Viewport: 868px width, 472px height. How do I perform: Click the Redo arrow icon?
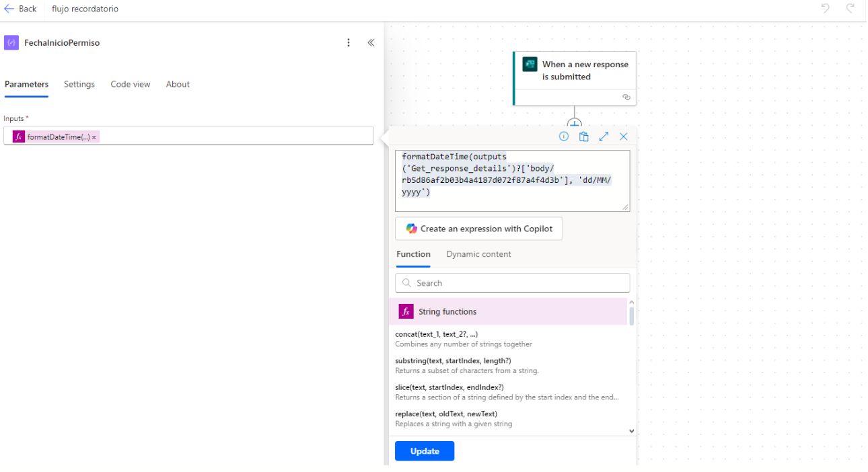851,9
